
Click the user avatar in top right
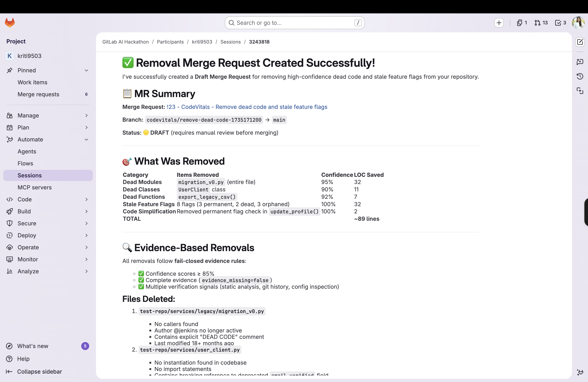click(x=578, y=23)
